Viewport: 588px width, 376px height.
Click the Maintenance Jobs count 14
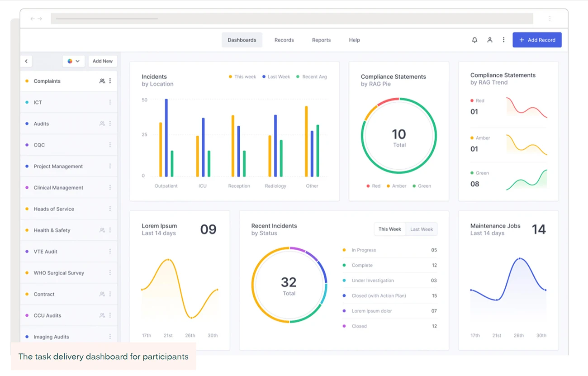pyautogui.click(x=539, y=229)
